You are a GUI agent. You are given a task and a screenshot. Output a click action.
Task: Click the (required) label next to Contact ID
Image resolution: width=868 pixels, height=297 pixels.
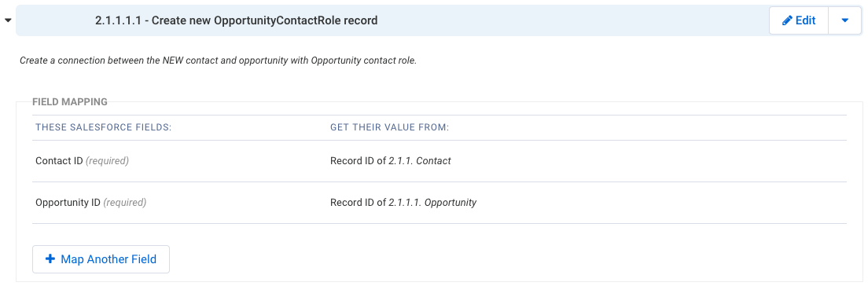click(107, 161)
